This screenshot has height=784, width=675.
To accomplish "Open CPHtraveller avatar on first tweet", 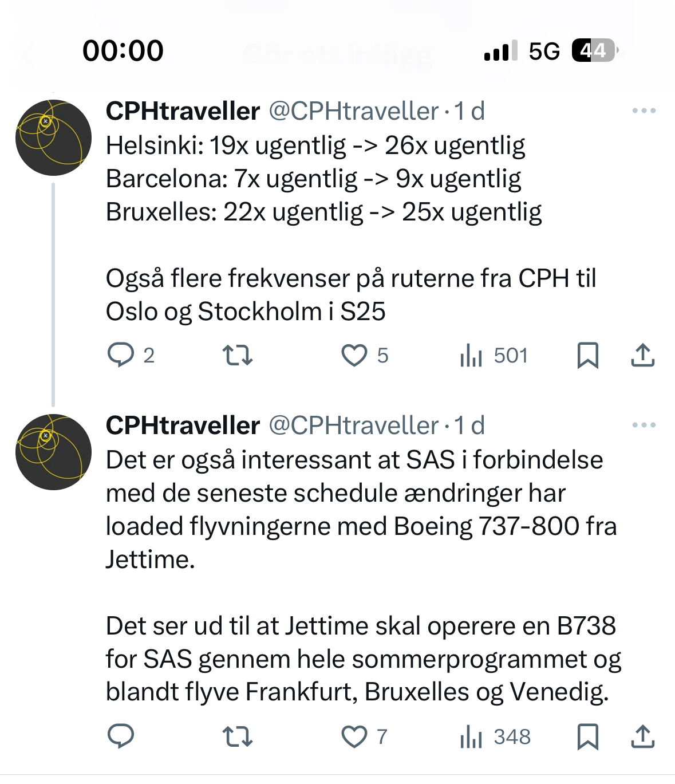I will click(53, 138).
